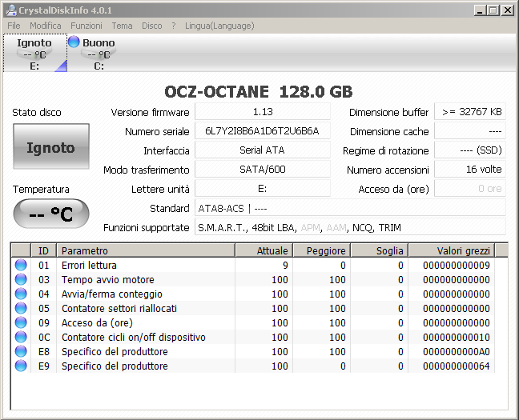519x420 pixels.
Task: Click the 16 volte power-on count field
Action: [470, 170]
